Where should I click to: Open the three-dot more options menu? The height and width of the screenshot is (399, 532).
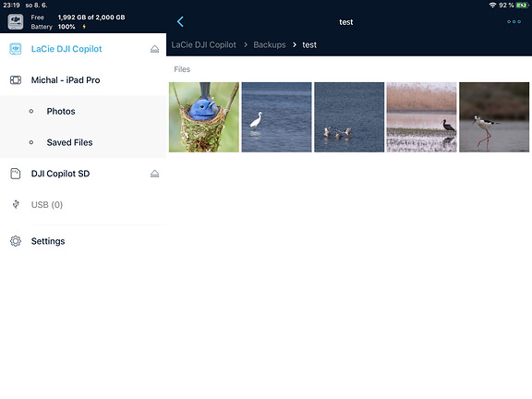click(514, 22)
